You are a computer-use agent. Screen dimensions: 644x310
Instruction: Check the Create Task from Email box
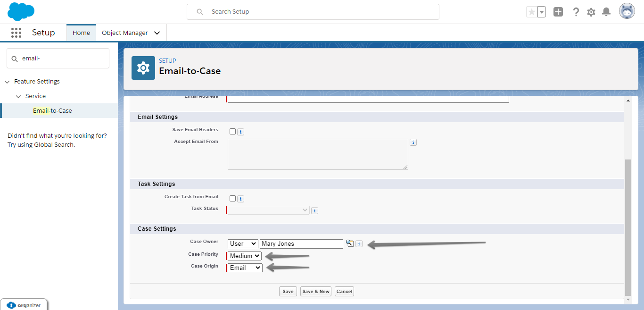click(x=231, y=199)
